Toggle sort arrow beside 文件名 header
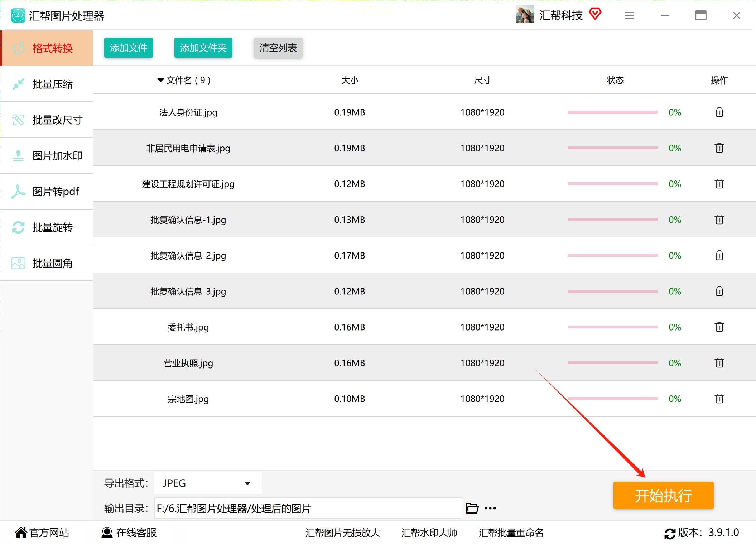This screenshot has height=544, width=756. [x=160, y=80]
